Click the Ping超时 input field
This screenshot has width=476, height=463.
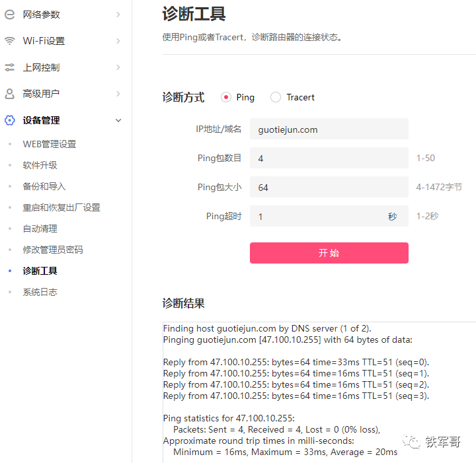317,216
